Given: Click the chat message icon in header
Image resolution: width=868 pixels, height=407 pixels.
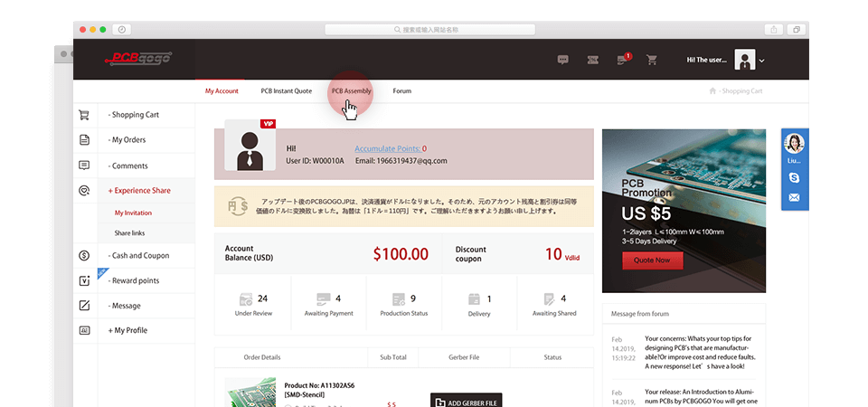Looking at the screenshot, I should coord(563,60).
